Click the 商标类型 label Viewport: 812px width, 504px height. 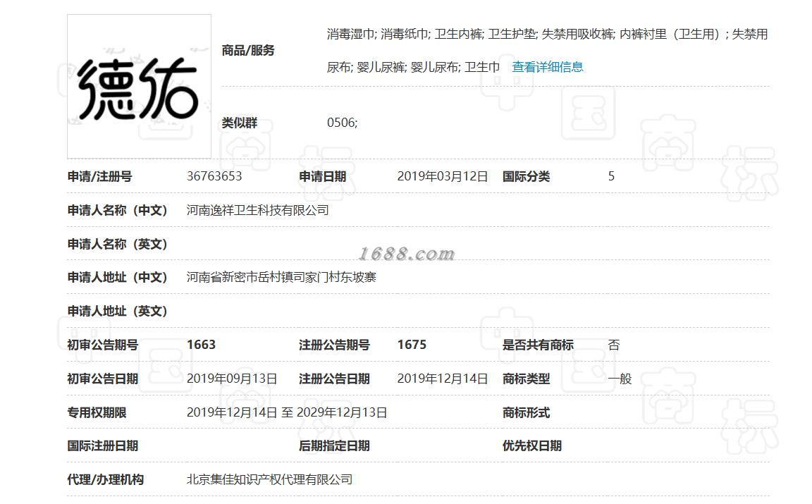tap(526, 379)
